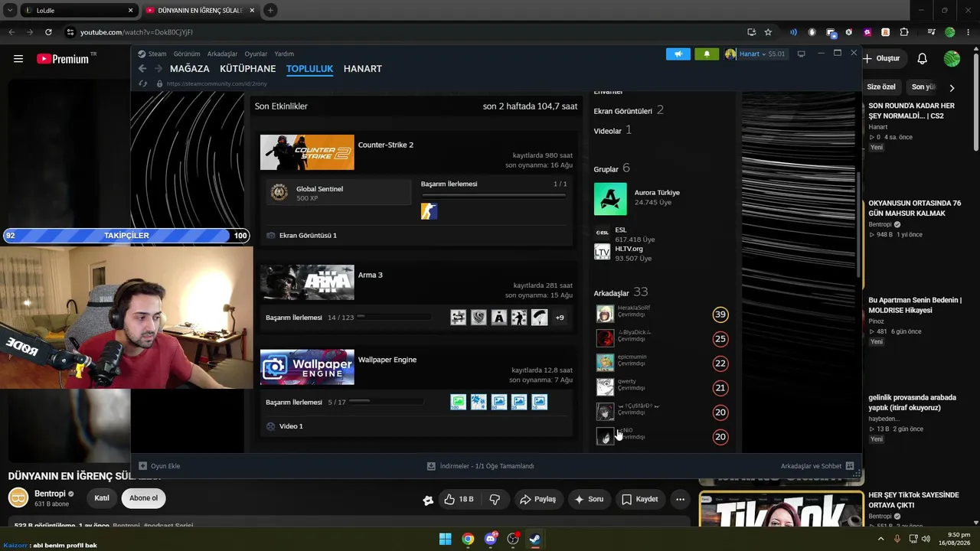Open Ekran Görüntüleri screenshots link
This screenshot has height=551, width=980.
coord(622,111)
